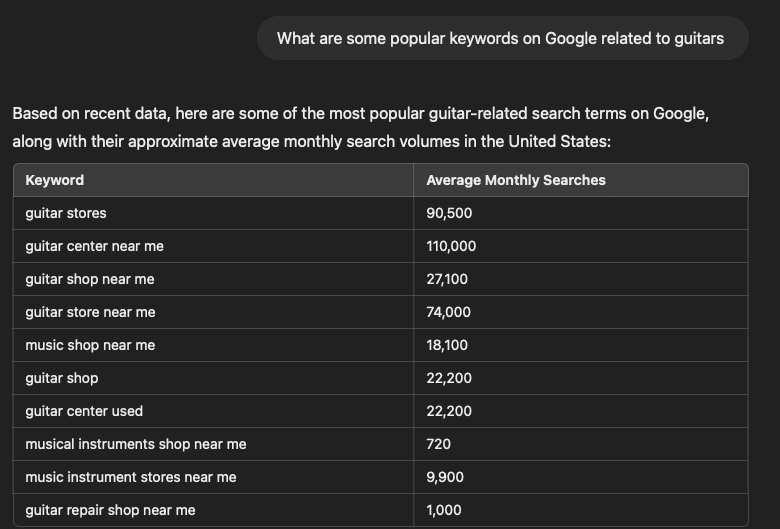The width and height of the screenshot is (780, 529).
Task: Select the "guitar repair shop near me" cell
Action: (110, 510)
